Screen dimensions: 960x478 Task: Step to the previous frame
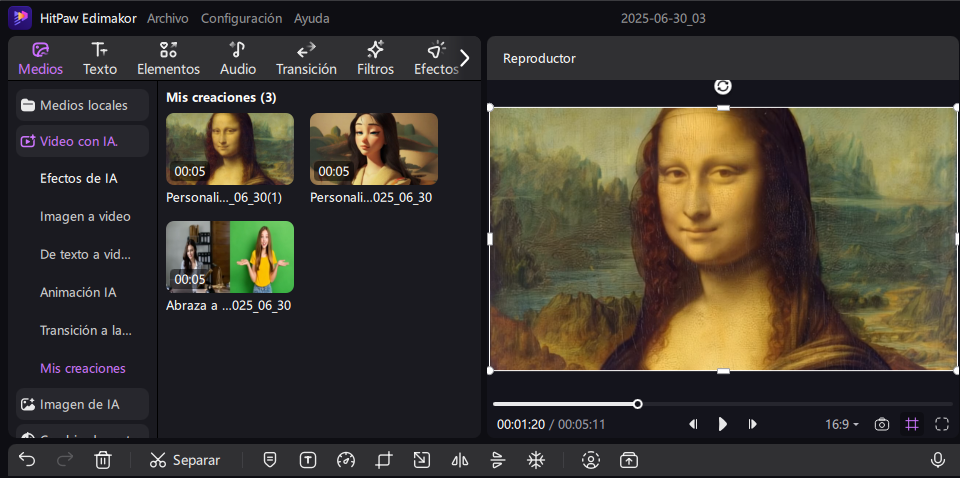click(x=693, y=424)
